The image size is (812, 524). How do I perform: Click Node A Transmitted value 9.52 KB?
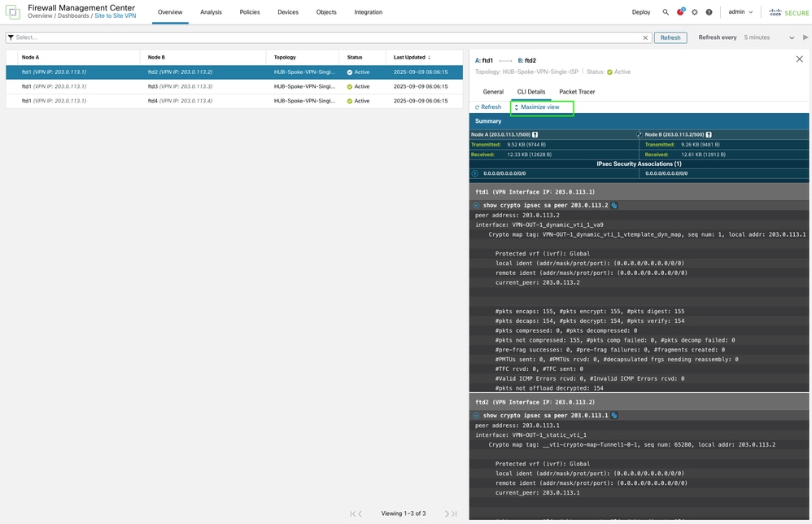[x=526, y=145]
